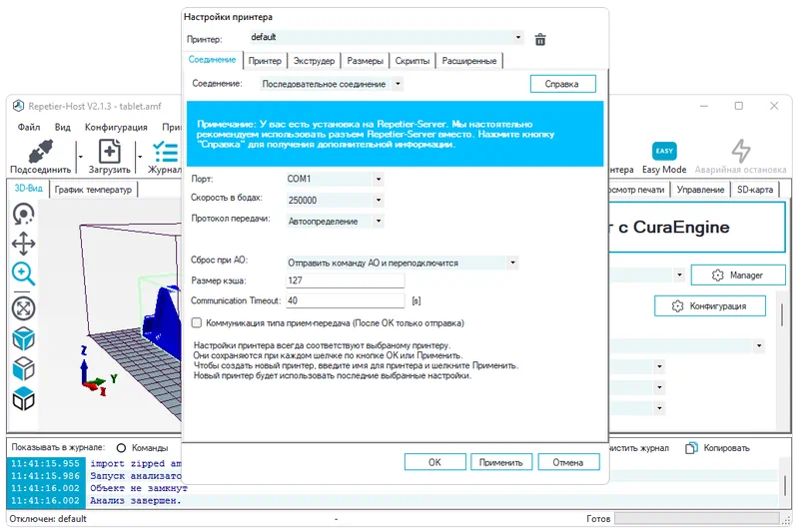Select the Move view arrows tool
The image size is (799, 532).
click(23, 244)
